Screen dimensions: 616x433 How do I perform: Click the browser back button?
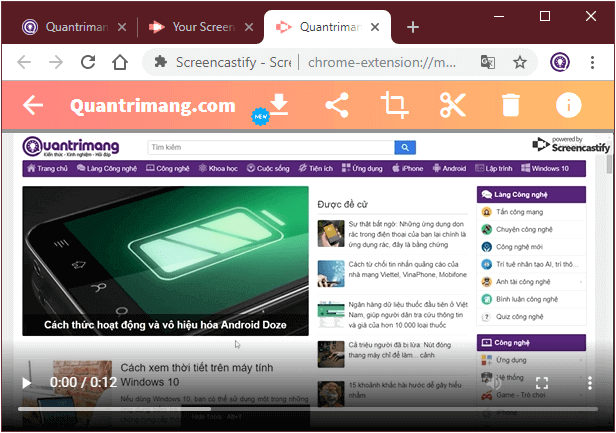[24, 62]
